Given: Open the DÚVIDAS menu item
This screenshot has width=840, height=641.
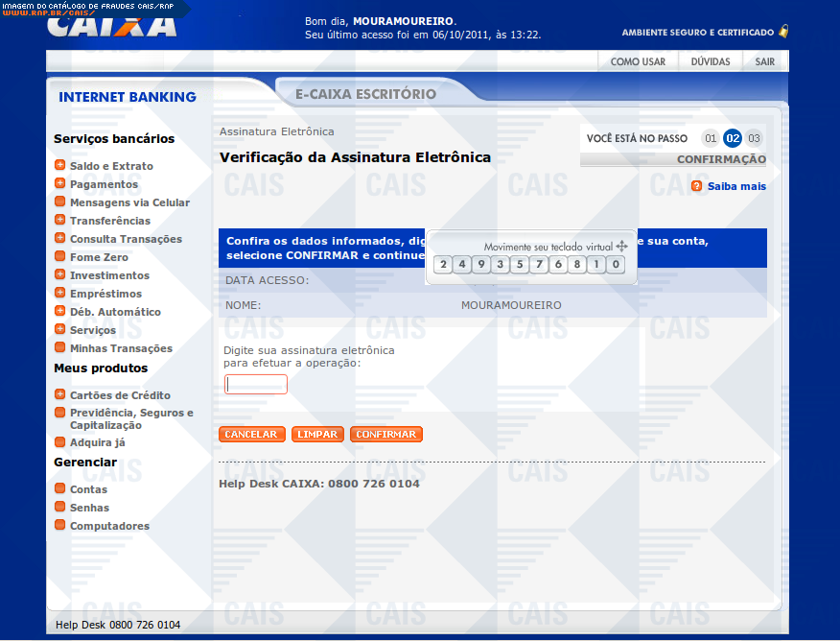Looking at the screenshot, I should (710, 61).
